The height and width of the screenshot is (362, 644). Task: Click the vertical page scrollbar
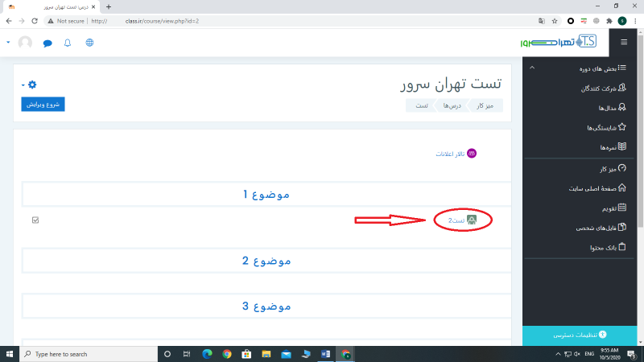(x=640, y=131)
